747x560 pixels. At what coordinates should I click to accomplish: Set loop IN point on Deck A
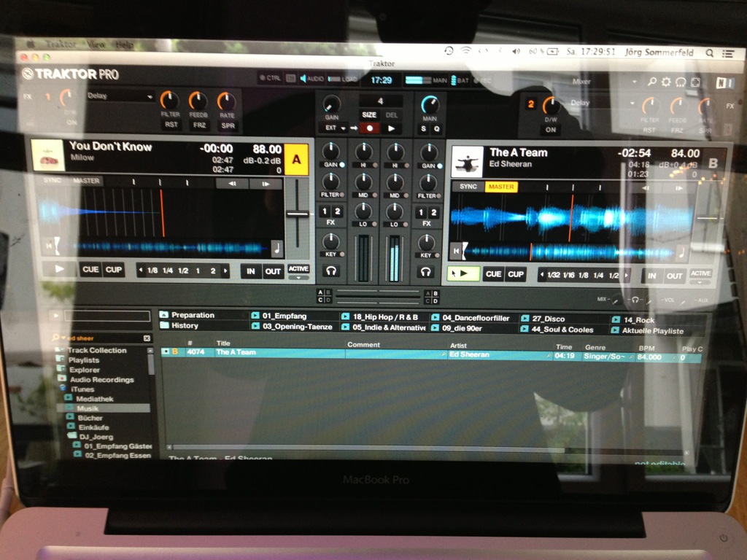251,271
